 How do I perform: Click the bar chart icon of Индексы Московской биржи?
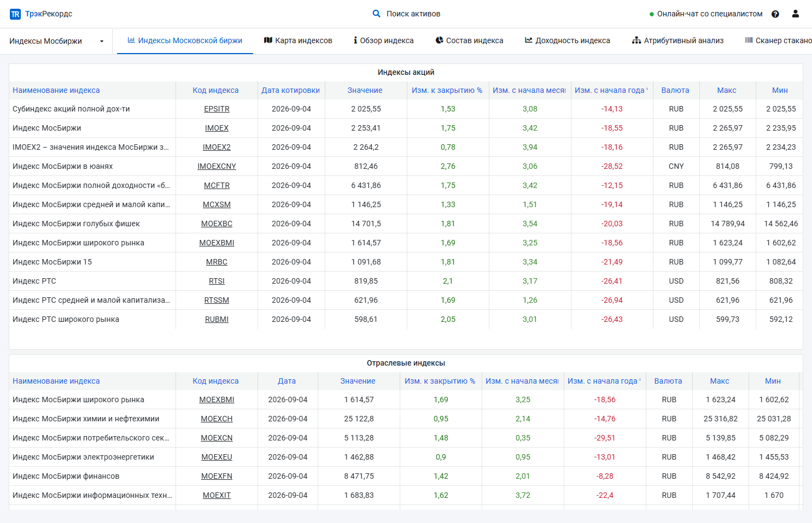tap(131, 40)
